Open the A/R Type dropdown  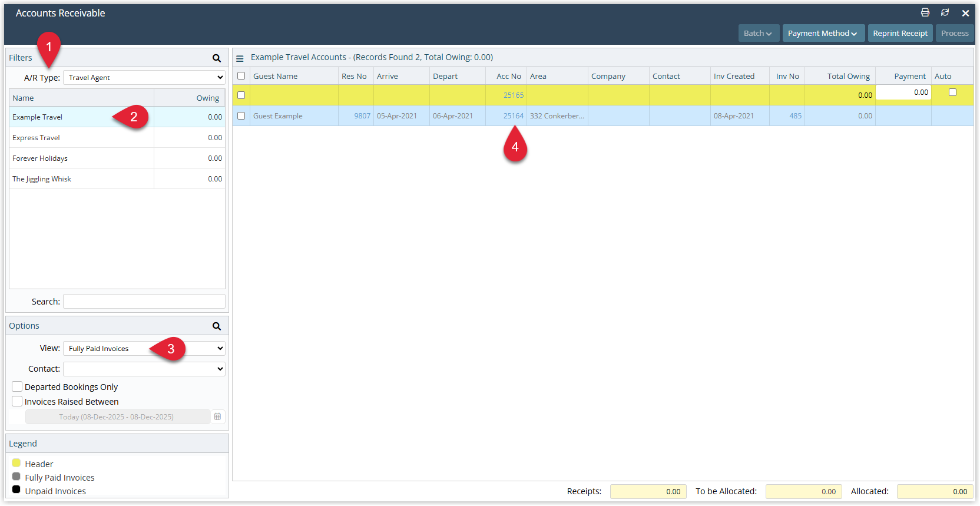pos(144,77)
